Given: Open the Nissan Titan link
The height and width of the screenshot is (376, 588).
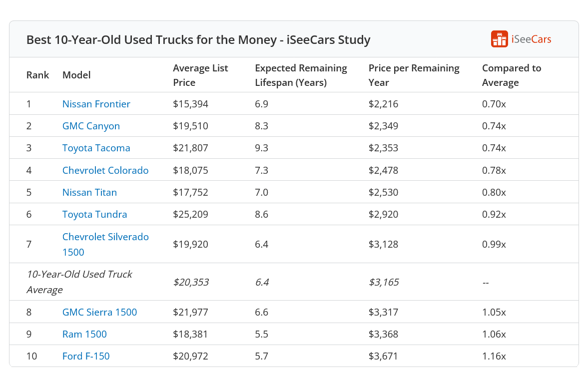Looking at the screenshot, I should click(89, 192).
